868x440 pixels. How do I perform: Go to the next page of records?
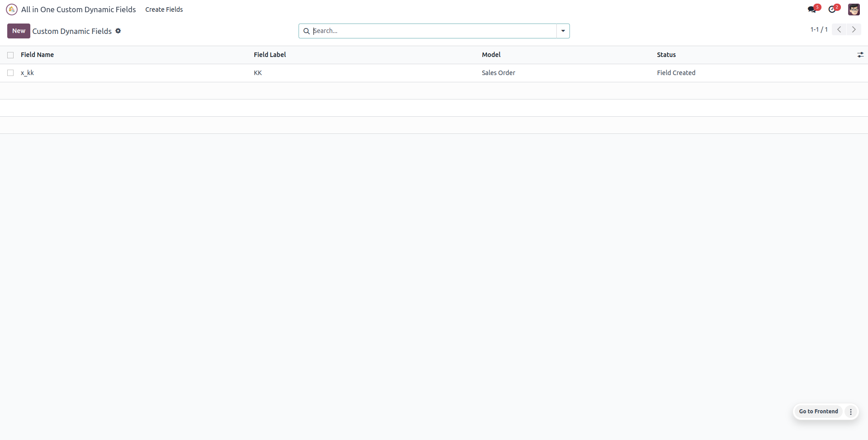tap(854, 29)
